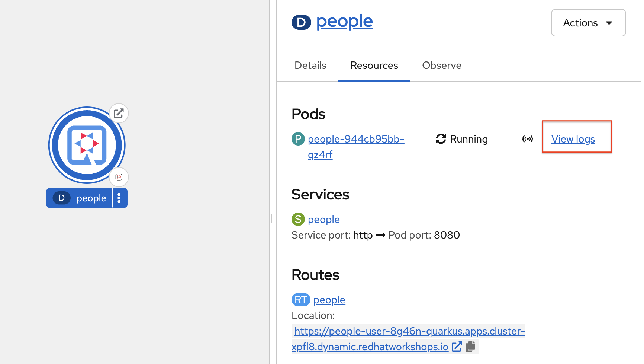Click the broadcast signal icon beside View logs

coord(527,139)
